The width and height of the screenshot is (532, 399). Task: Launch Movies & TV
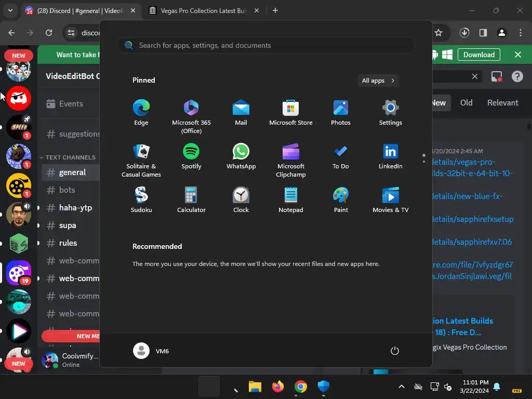coord(391,200)
